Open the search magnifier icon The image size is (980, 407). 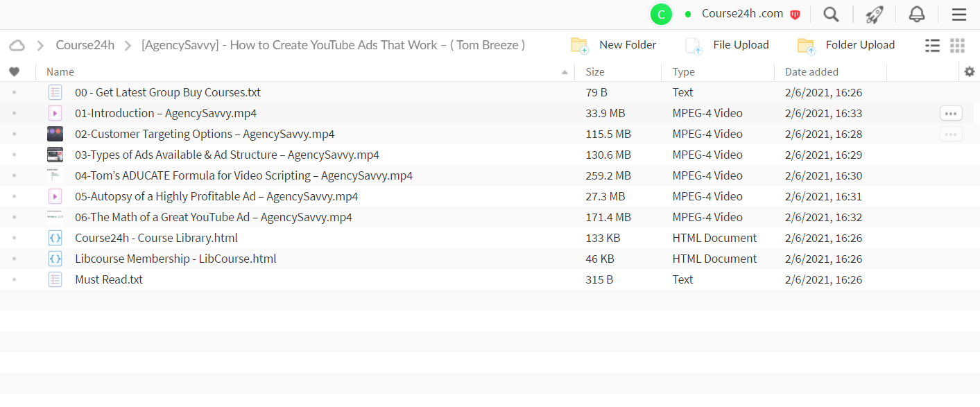coord(830,14)
